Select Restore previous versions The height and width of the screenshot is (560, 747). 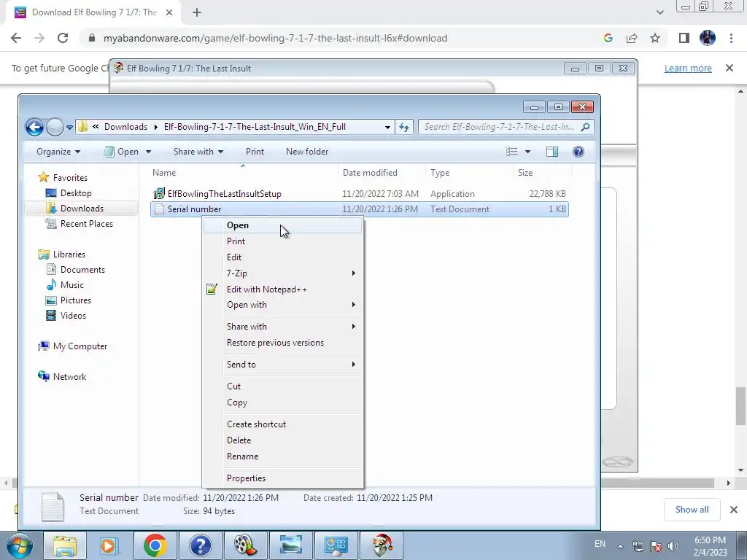click(282, 343)
